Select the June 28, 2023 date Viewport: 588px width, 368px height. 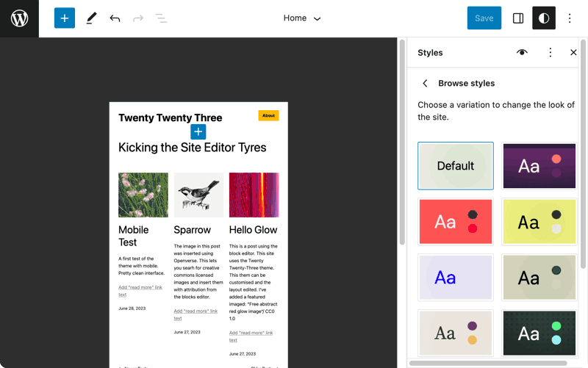tap(132, 309)
